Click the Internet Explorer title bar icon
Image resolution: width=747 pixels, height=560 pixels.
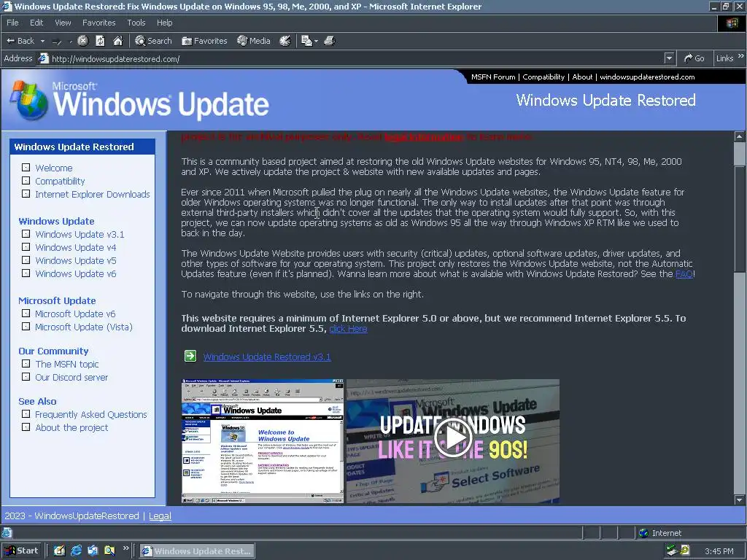pyautogui.click(x=7, y=6)
